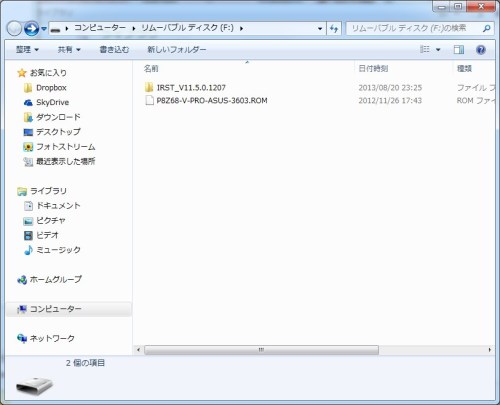Sort by 名前 column header
Screen dimensions: 500x405
coord(151,69)
